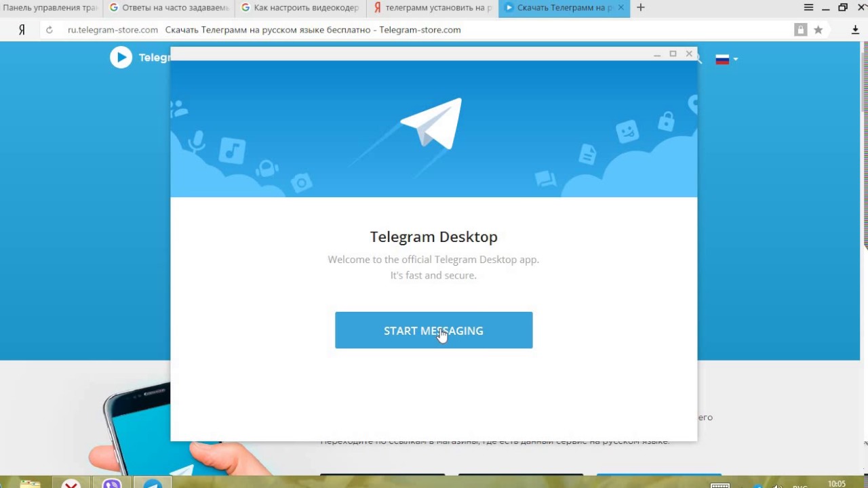Click the taskbar clock showing 10:05

pyautogui.click(x=837, y=484)
